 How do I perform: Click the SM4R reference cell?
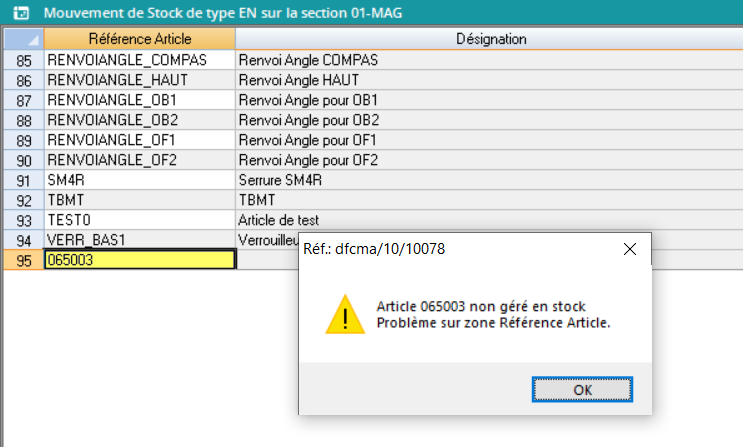point(140,180)
